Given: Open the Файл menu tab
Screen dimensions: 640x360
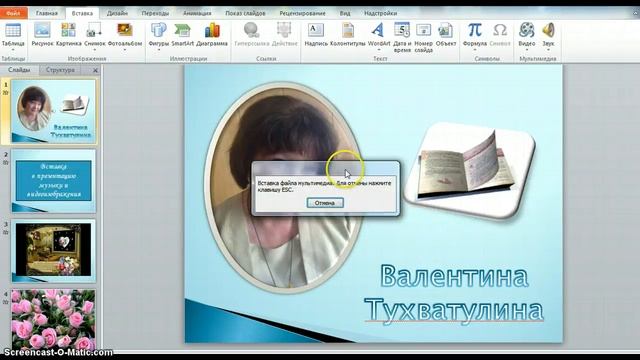Looking at the screenshot, I should pyautogui.click(x=13, y=13).
